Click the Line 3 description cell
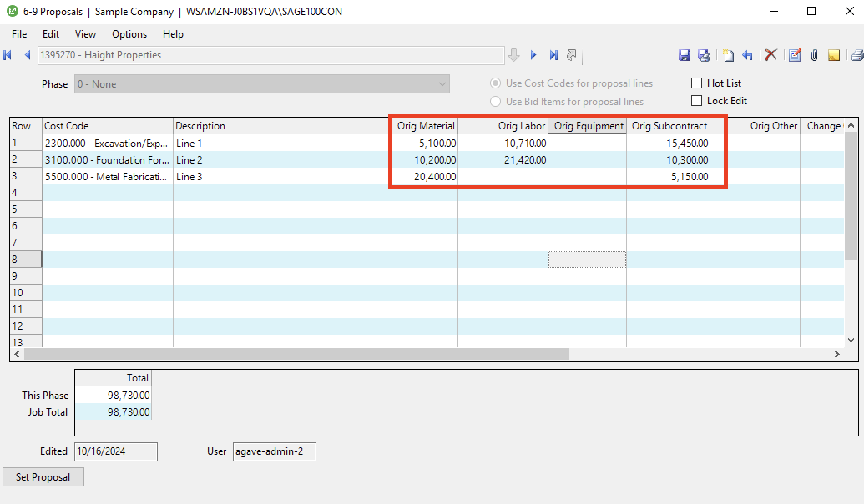The image size is (864, 504). click(283, 176)
